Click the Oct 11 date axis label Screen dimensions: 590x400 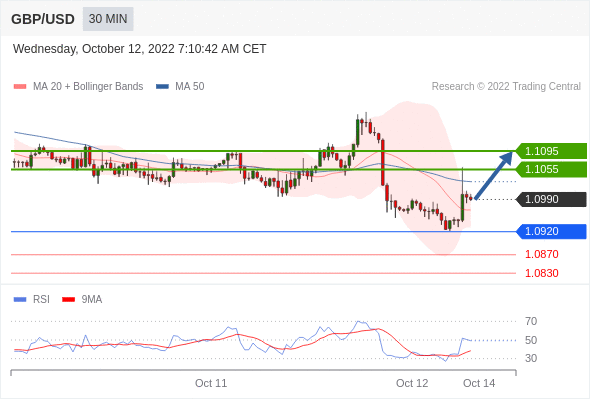tap(211, 383)
